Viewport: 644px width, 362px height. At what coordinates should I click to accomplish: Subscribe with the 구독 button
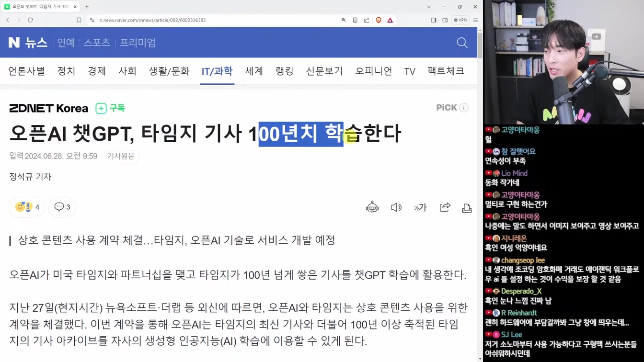[x=111, y=108]
